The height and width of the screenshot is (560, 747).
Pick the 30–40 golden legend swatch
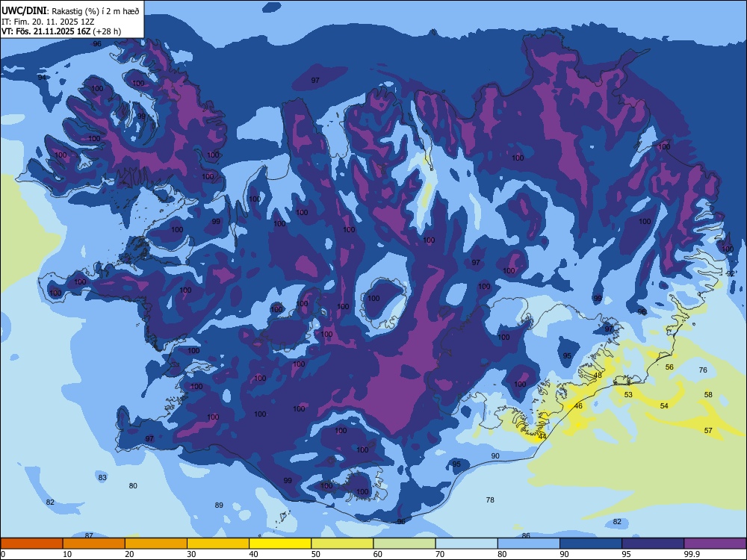(218, 544)
